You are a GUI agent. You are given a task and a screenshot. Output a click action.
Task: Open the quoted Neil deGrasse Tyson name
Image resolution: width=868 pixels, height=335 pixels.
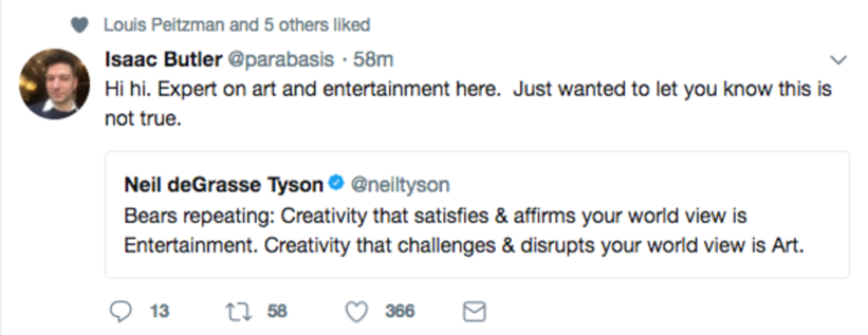[223, 186]
